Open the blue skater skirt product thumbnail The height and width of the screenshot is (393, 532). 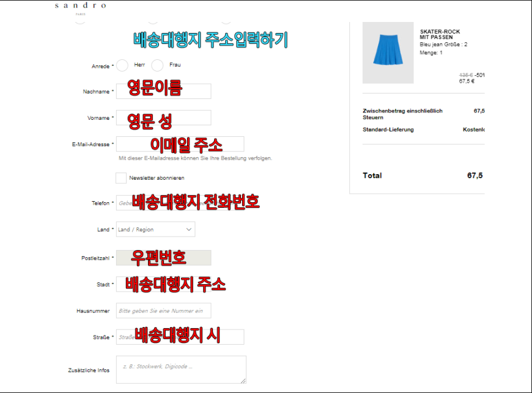click(x=388, y=53)
